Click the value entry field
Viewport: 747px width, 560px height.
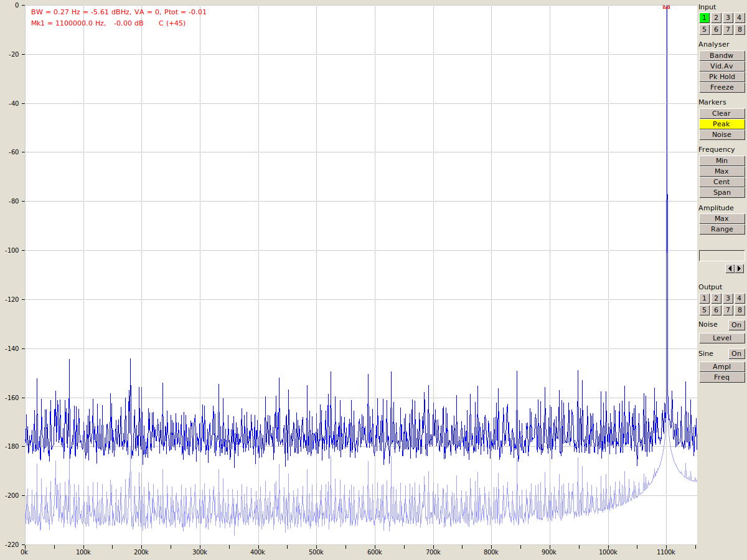tap(721, 256)
